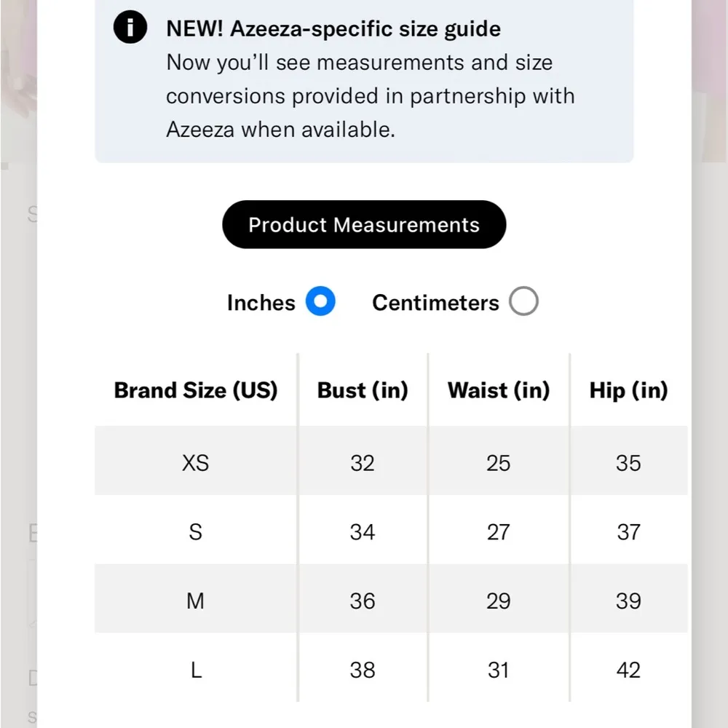Click the Waist (in) column header
Viewport: 728px width, 728px height.
499,390
